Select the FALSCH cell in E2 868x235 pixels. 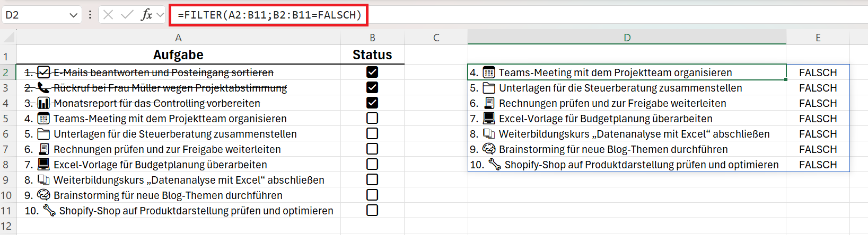pyautogui.click(x=818, y=73)
